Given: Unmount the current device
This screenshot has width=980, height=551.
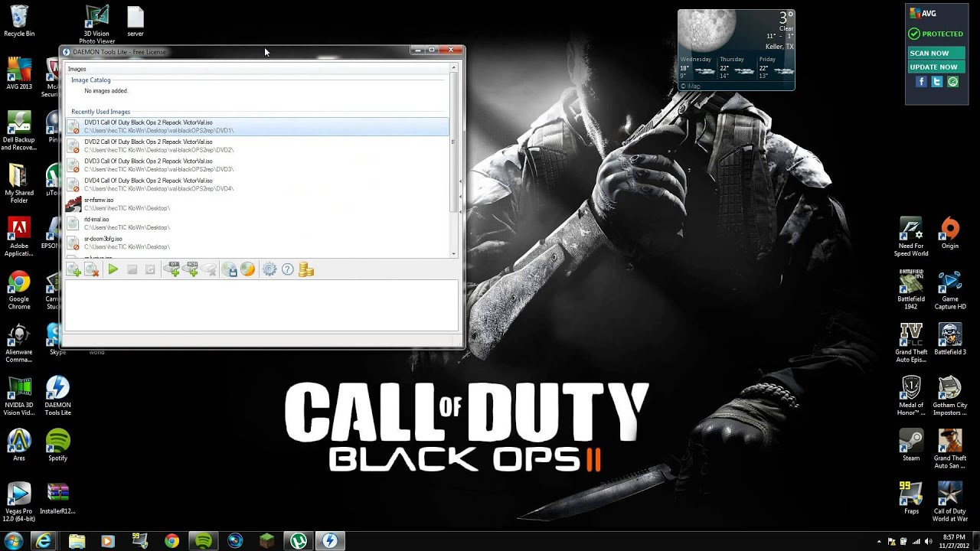Looking at the screenshot, I should pos(132,269).
